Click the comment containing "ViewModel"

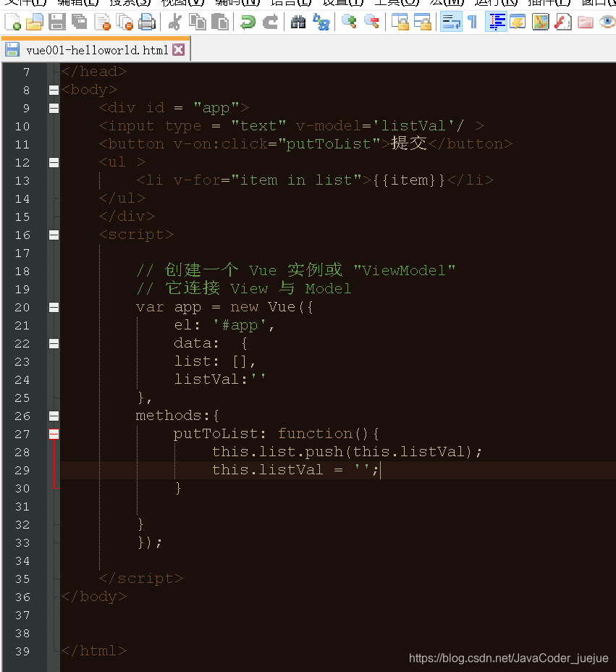[295, 270]
